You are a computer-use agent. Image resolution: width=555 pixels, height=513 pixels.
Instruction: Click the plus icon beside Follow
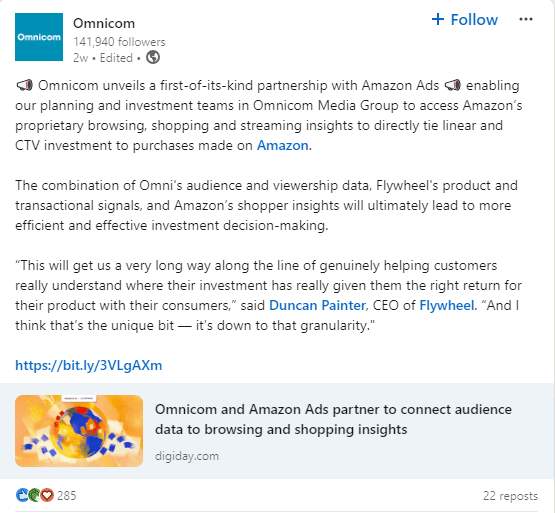pyautogui.click(x=438, y=19)
